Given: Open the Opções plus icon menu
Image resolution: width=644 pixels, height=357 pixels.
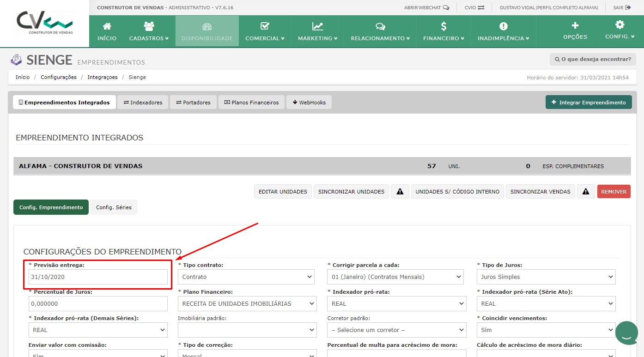Looking at the screenshot, I should tap(575, 31).
